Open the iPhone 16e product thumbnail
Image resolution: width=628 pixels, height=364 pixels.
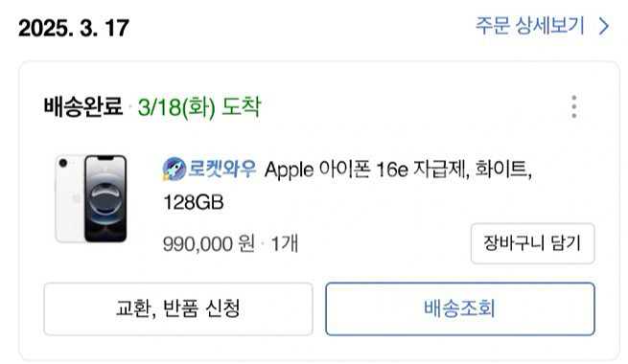tap(91, 199)
